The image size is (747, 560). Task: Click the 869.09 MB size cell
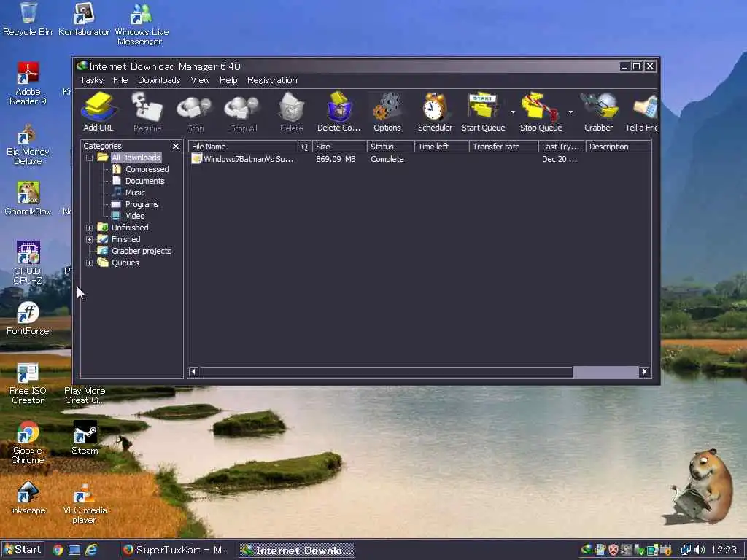[x=336, y=159]
